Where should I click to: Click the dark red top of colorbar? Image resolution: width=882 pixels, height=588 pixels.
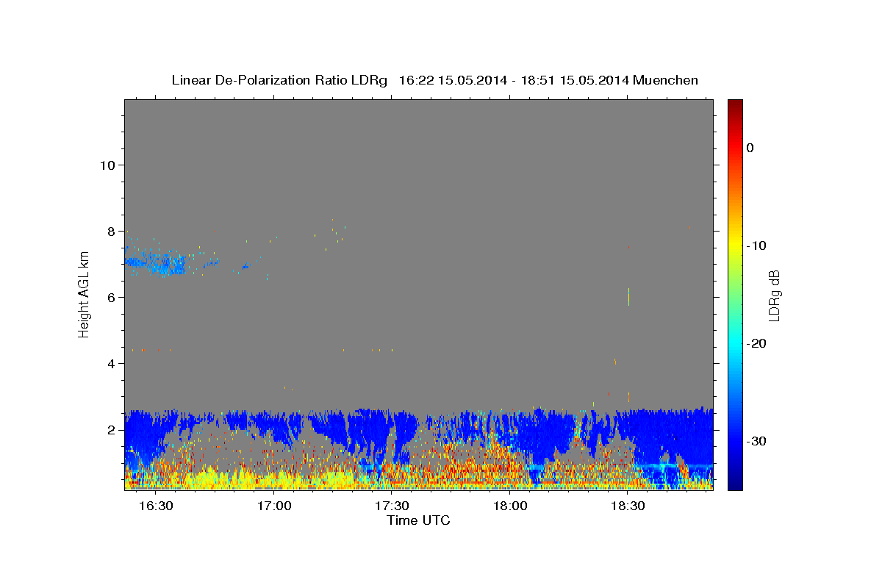coord(735,104)
